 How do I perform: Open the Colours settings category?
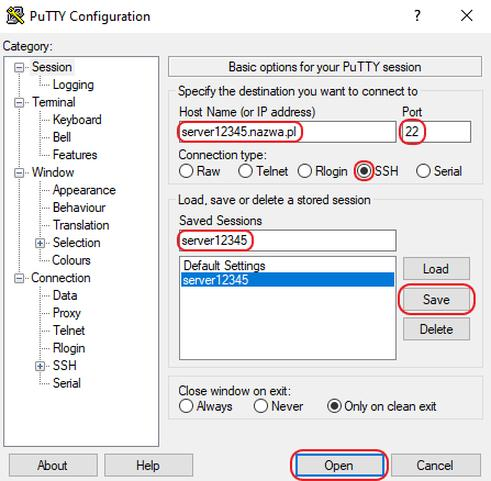point(71,260)
